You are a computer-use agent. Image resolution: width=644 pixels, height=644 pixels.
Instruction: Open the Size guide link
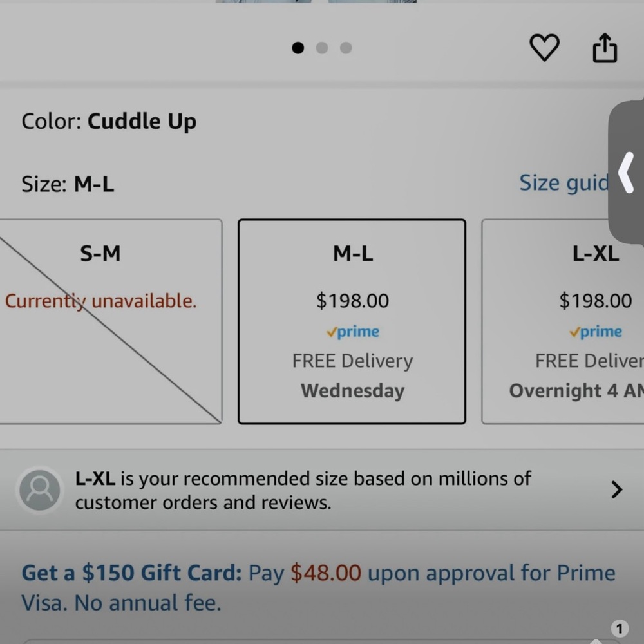[x=563, y=184]
